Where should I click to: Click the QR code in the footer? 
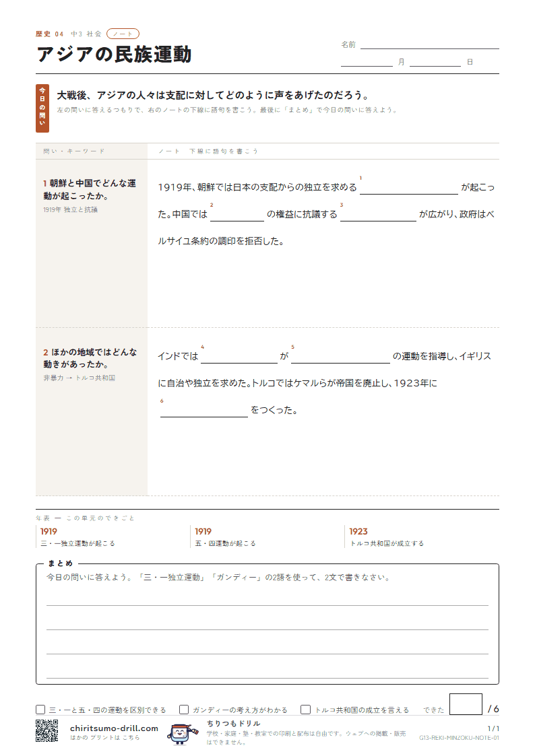tap(46, 730)
